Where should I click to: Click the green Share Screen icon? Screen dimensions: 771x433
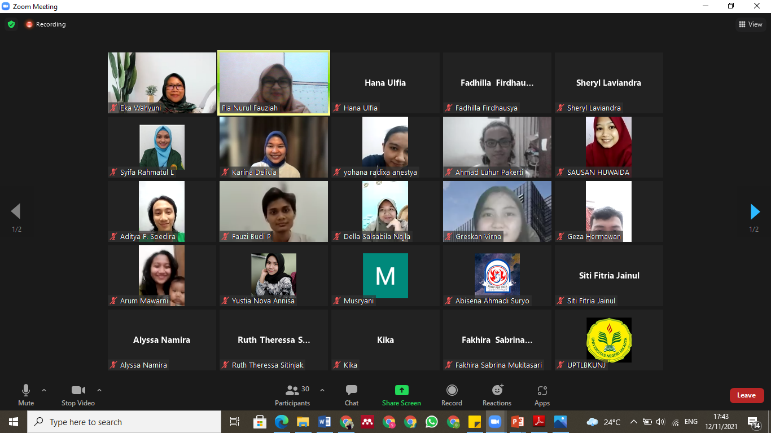[401, 391]
